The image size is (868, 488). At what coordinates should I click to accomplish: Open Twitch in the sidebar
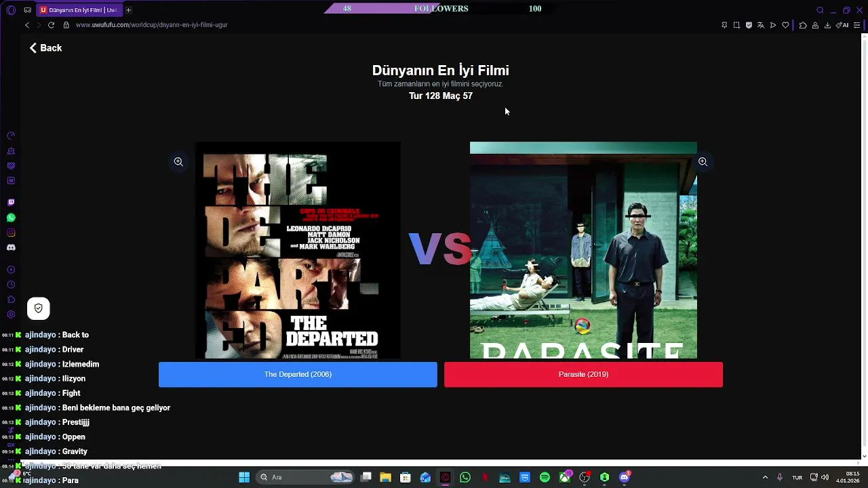click(x=11, y=203)
